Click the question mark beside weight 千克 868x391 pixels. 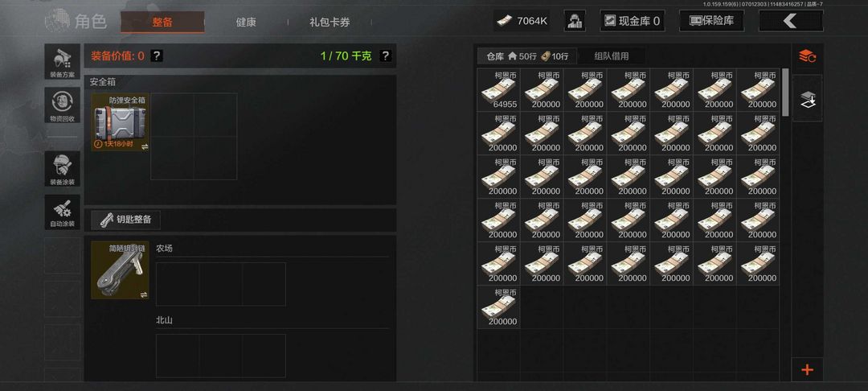(386, 56)
